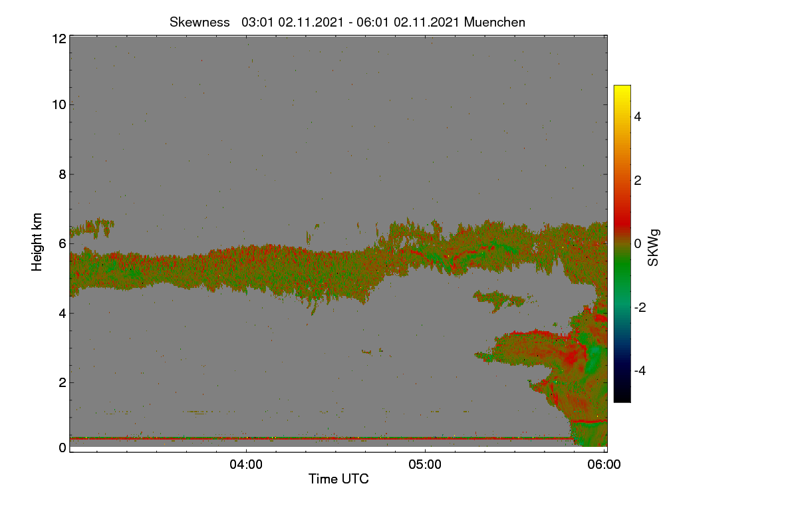Click the height axis label 10
The image size is (798, 532).
59,105
